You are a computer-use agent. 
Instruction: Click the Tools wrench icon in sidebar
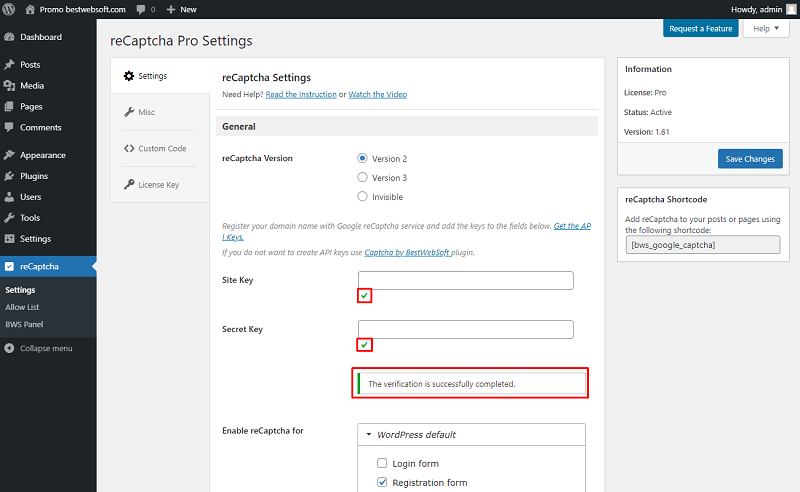[9, 217]
